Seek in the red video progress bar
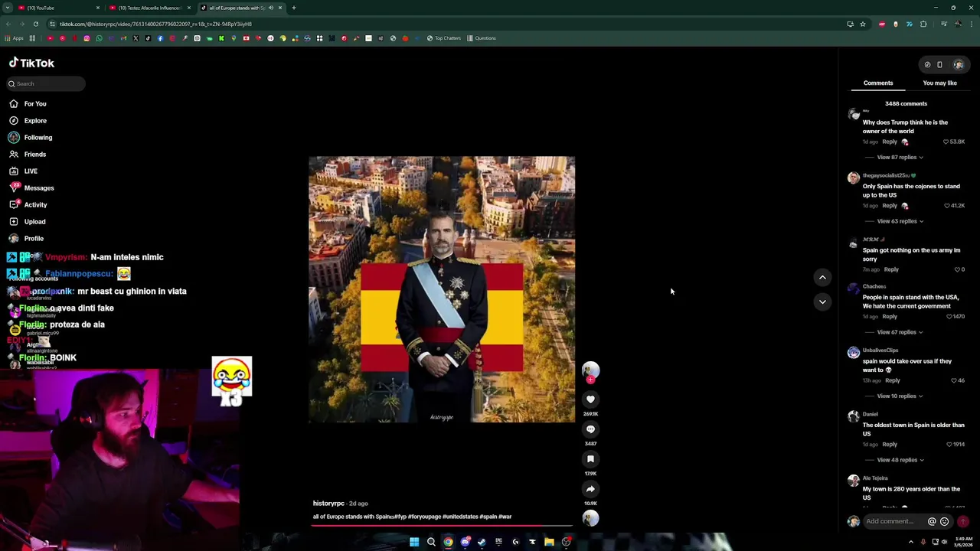Image resolution: width=980 pixels, height=551 pixels. (x=442, y=526)
